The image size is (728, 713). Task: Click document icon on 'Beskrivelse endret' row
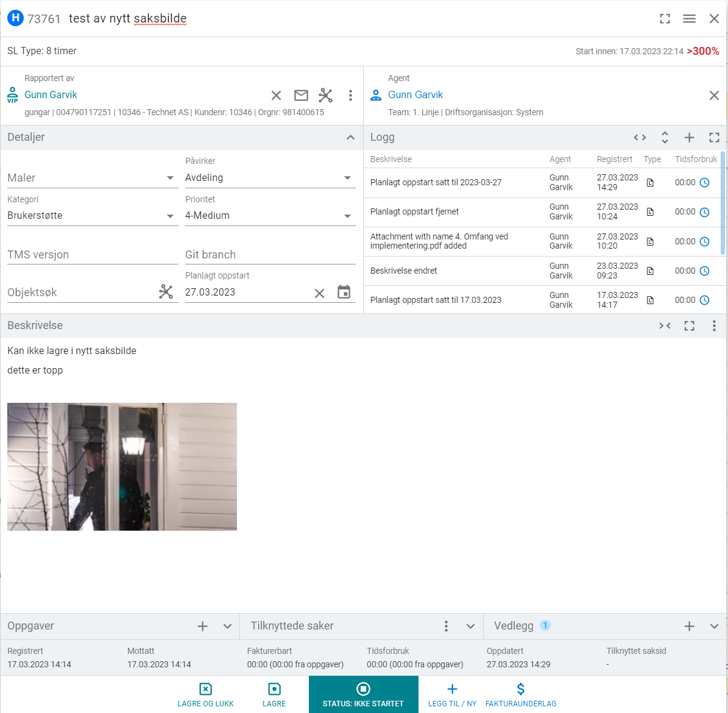click(x=651, y=271)
